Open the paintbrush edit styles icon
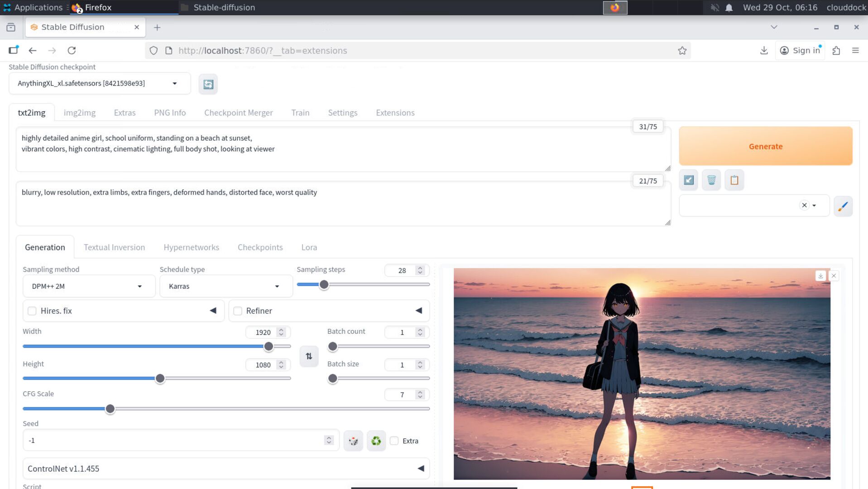The image size is (868, 489). click(843, 206)
